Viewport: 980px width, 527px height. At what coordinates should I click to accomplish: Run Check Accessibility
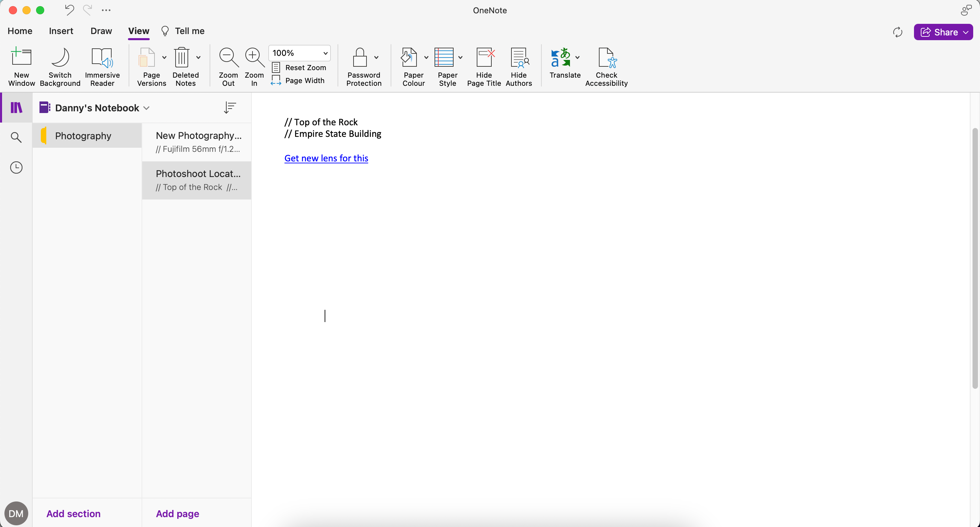pos(606,67)
